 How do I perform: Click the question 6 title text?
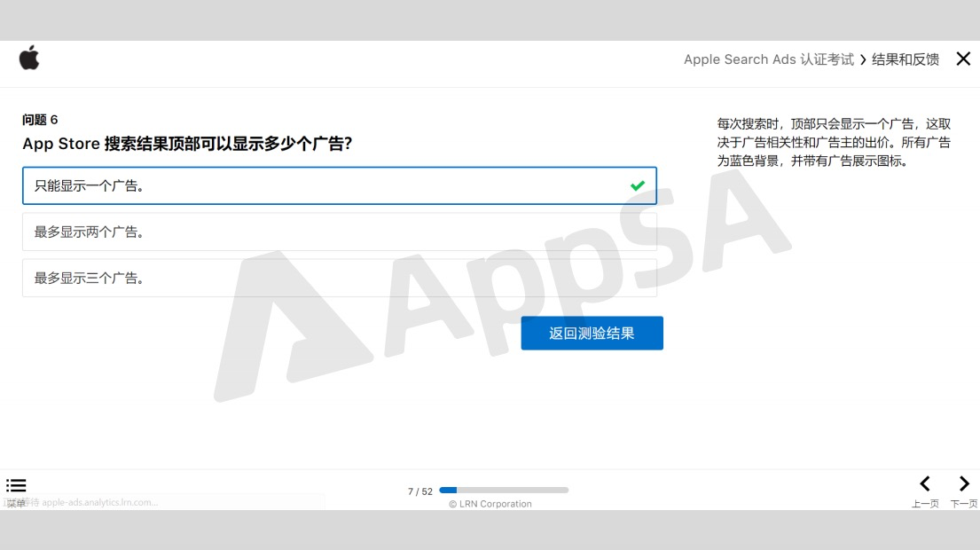[x=187, y=144]
